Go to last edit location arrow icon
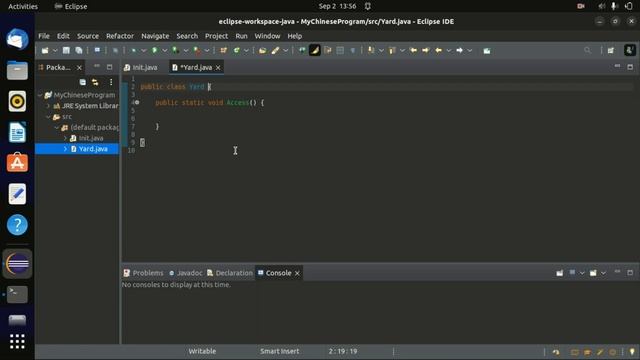 point(413,51)
